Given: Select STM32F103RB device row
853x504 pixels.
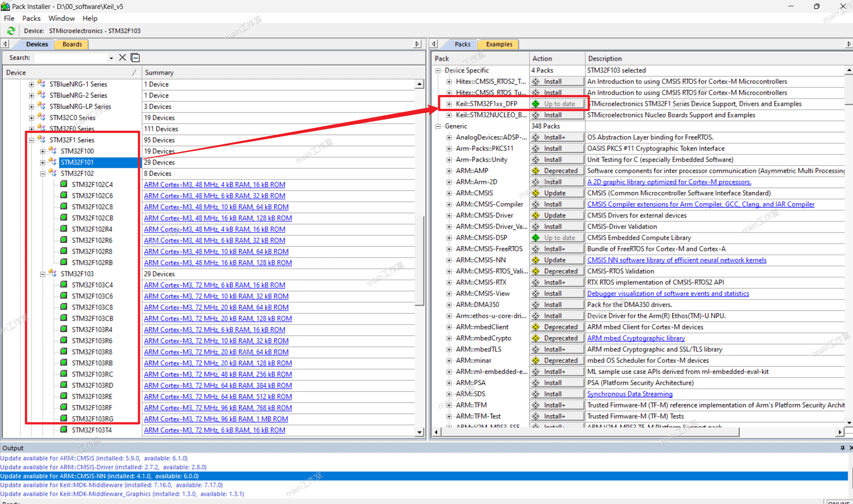Looking at the screenshot, I should (x=92, y=363).
